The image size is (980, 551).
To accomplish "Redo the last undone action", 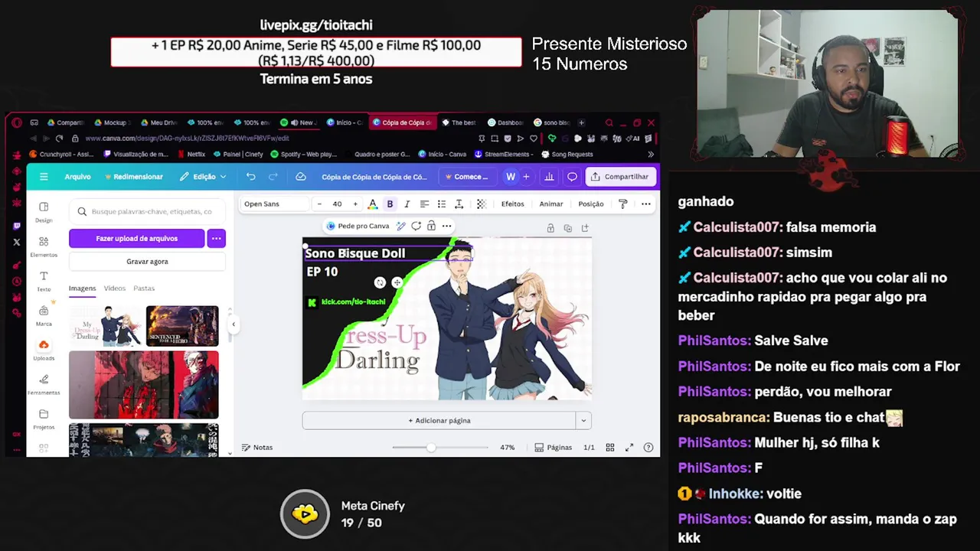I will click(273, 177).
